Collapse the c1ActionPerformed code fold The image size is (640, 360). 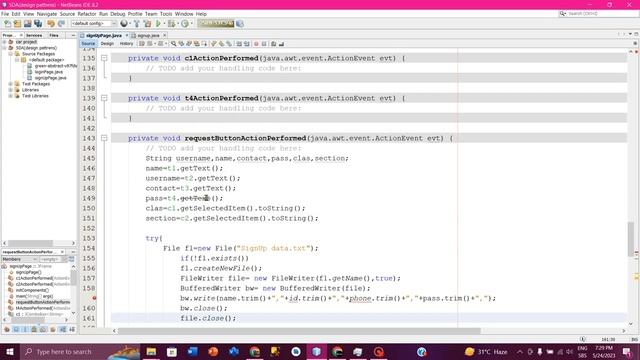pos(104,58)
